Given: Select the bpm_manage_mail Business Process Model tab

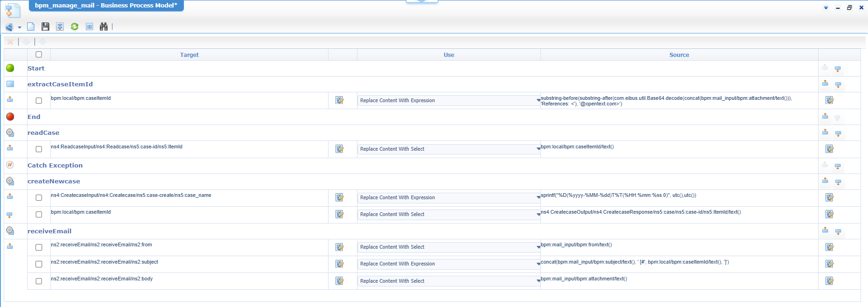Looking at the screenshot, I should (106, 6).
